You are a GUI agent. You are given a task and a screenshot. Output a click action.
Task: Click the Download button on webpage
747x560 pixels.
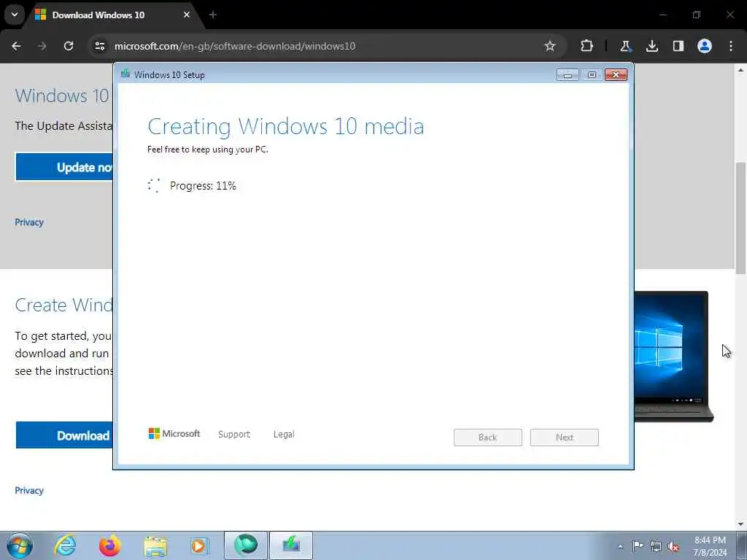[64, 435]
